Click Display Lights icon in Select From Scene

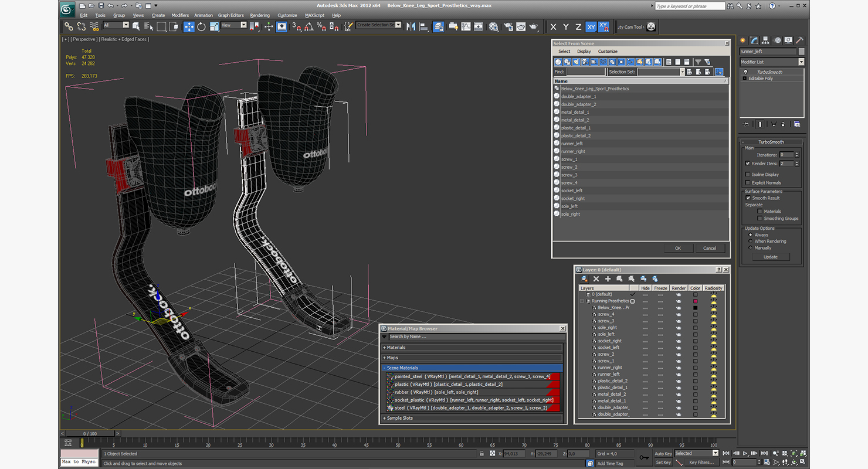577,62
